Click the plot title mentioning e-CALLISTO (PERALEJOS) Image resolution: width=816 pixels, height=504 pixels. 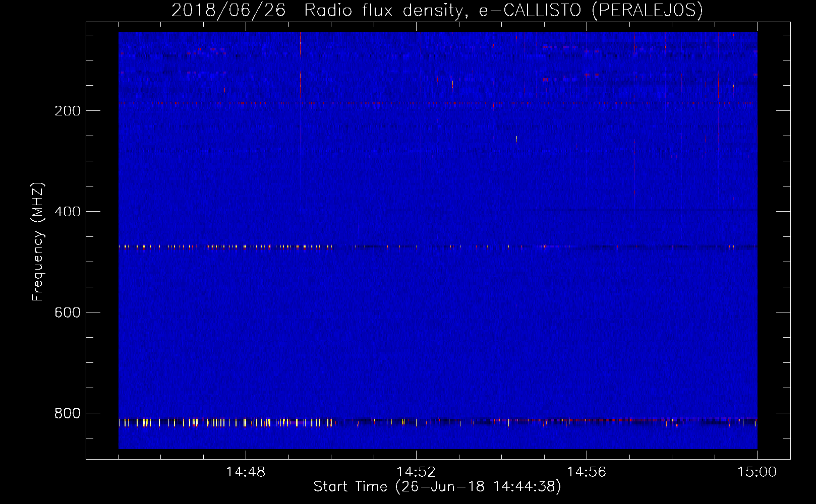(x=437, y=10)
